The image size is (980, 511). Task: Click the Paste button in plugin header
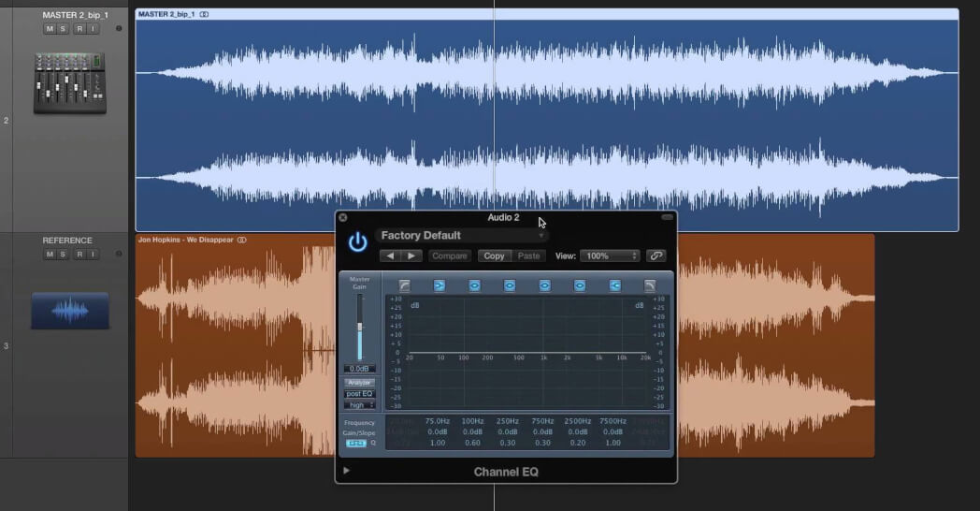click(528, 255)
